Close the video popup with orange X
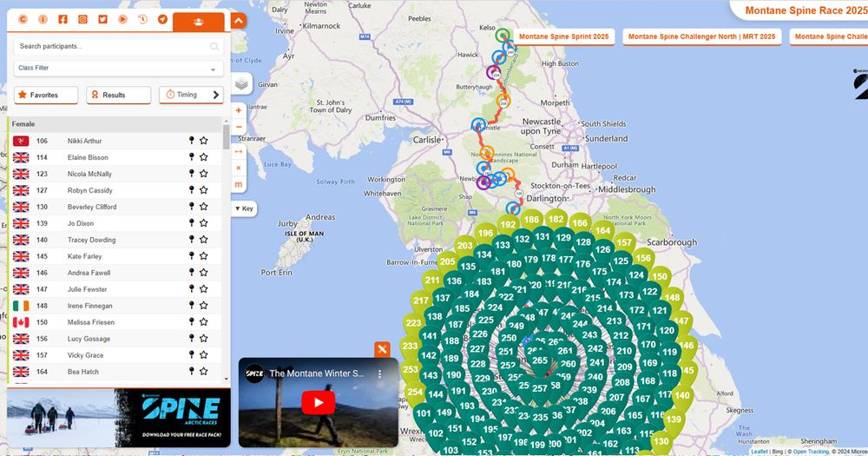Screen dimensions: 868x456 (x=382, y=350)
